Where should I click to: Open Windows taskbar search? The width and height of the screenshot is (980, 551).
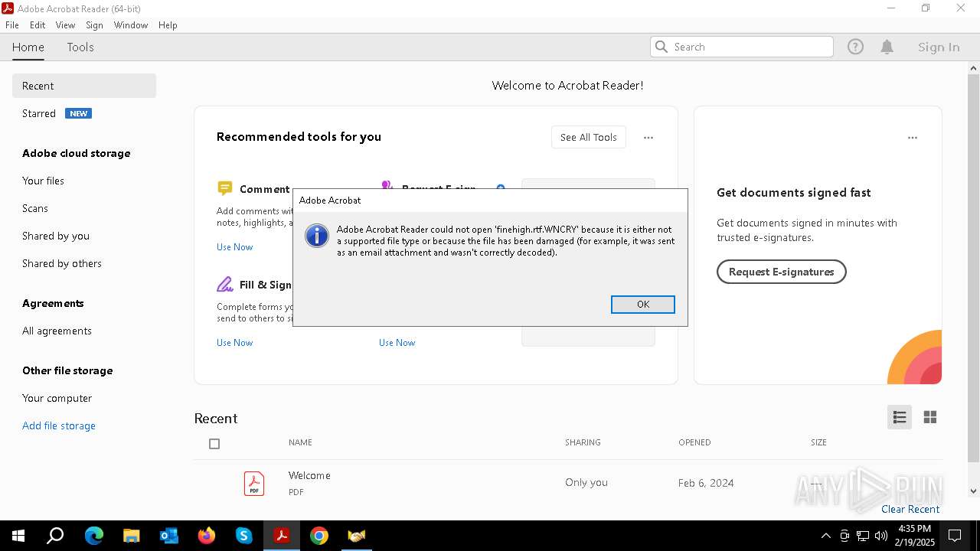click(x=55, y=536)
